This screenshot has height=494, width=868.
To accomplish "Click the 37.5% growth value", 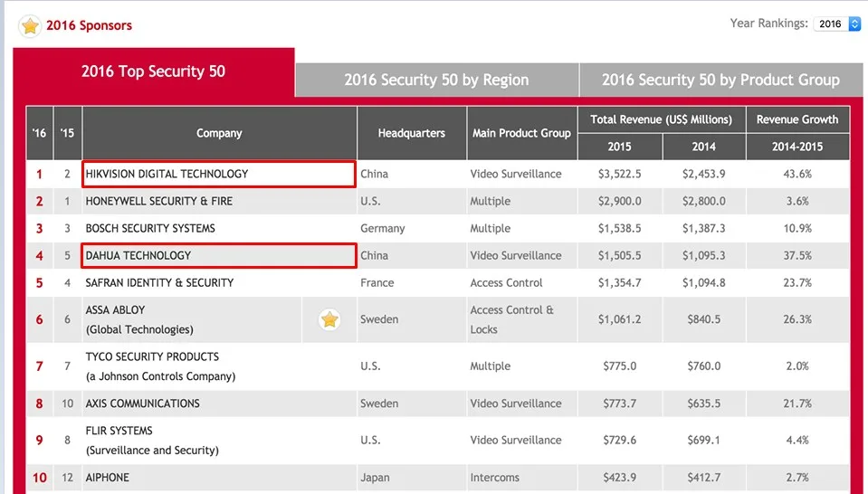I will pos(797,255).
